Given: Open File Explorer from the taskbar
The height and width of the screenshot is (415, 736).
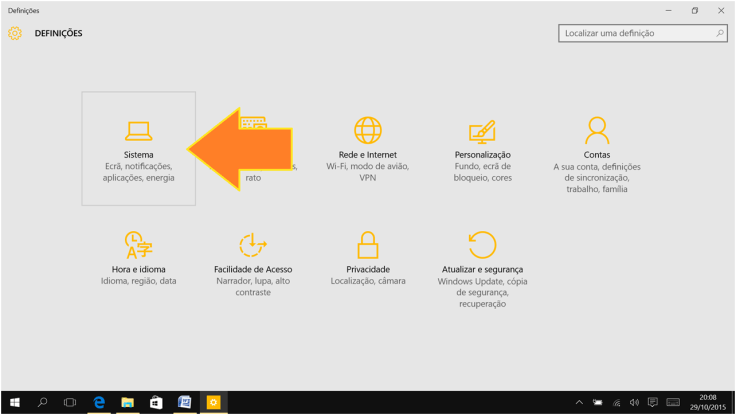Looking at the screenshot, I should 128,402.
